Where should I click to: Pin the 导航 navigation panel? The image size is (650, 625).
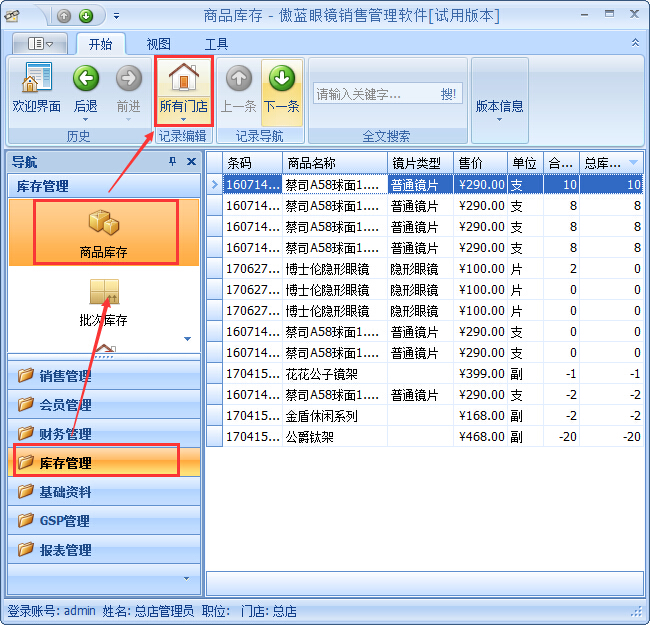click(x=172, y=162)
